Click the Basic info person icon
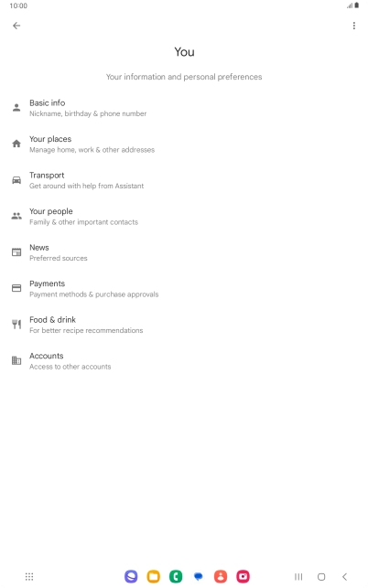 point(16,108)
